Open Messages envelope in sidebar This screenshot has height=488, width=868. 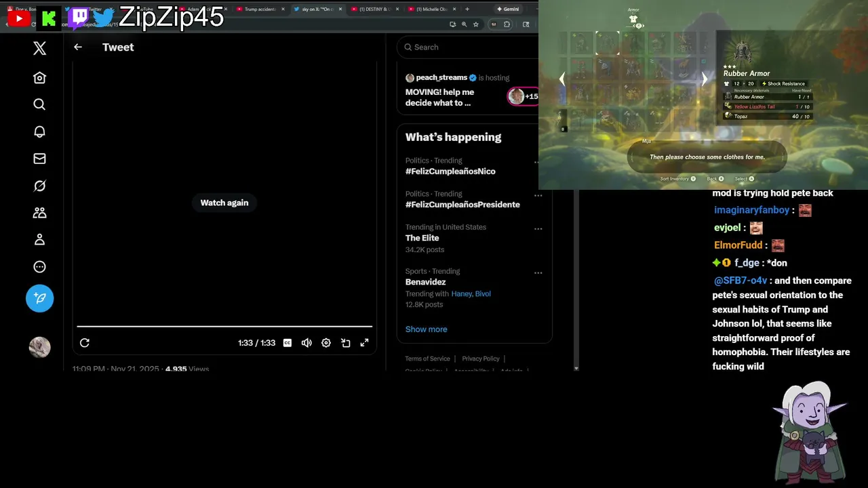(39, 159)
